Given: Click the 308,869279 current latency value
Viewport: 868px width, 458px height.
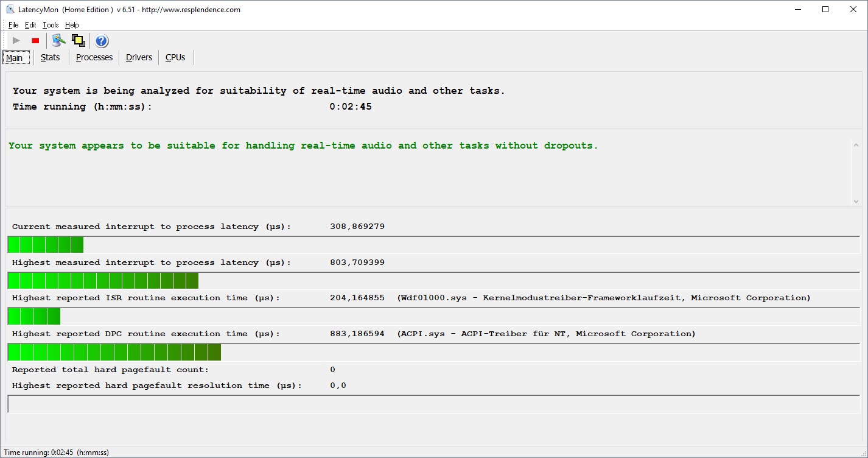Looking at the screenshot, I should pyautogui.click(x=357, y=227).
